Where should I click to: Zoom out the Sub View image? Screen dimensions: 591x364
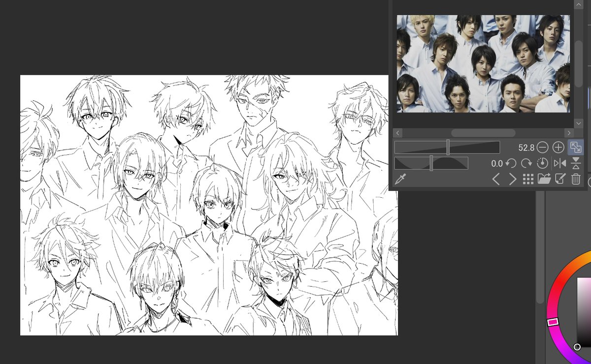pyautogui.click(x=542, y=147)
